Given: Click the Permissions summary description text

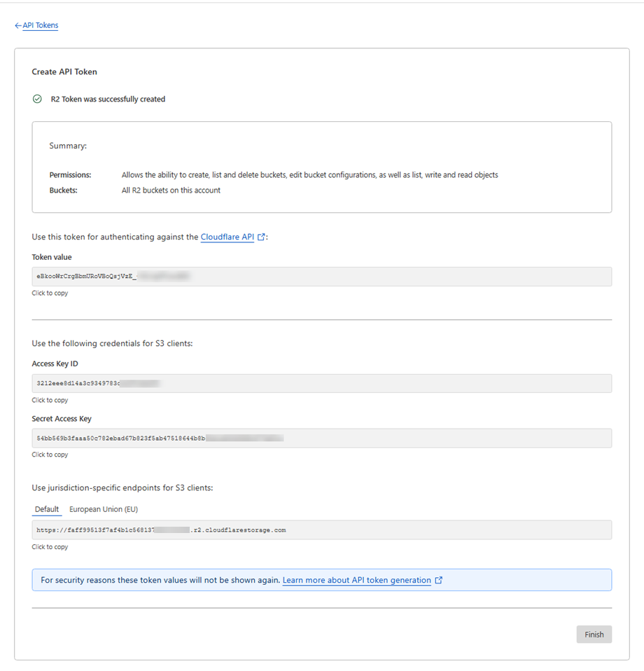Looking at the screenshot, I should (x=309, y=175).
